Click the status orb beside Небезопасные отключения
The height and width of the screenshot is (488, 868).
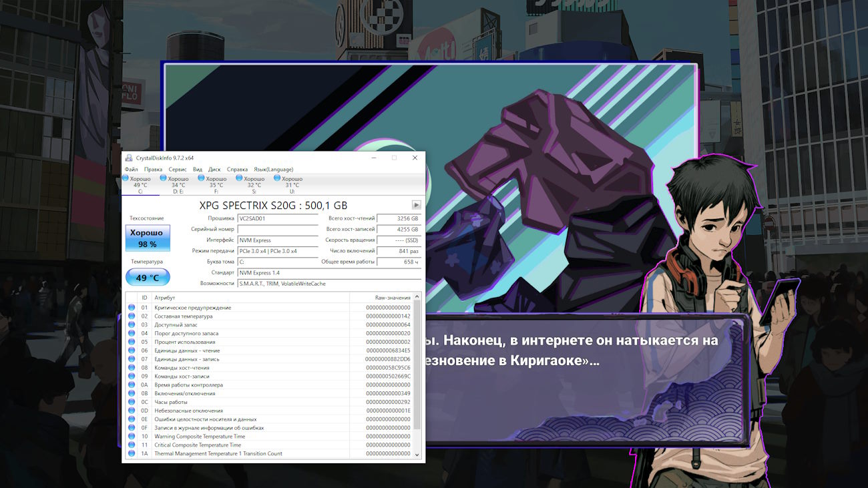point(132,411)
